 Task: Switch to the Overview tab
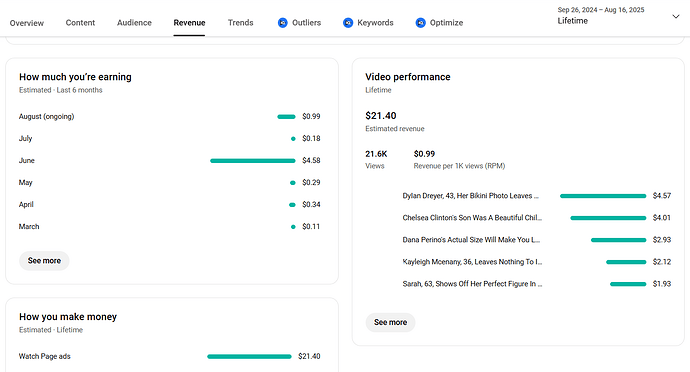[x=27, y=23]
